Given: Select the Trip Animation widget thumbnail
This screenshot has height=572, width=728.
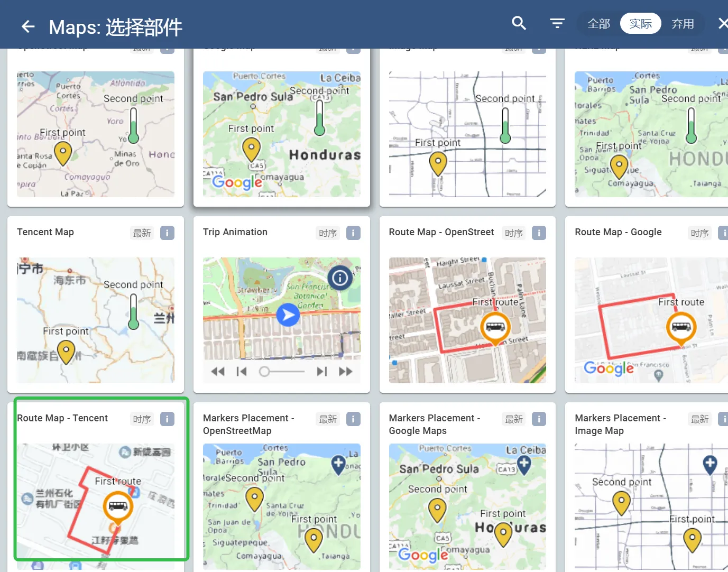Looking at the screenshot, I should pos(282,320).
